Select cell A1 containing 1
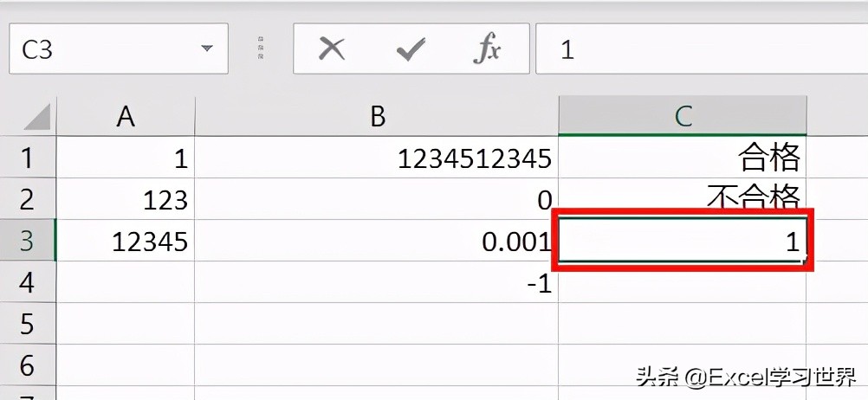 point(126,158)
